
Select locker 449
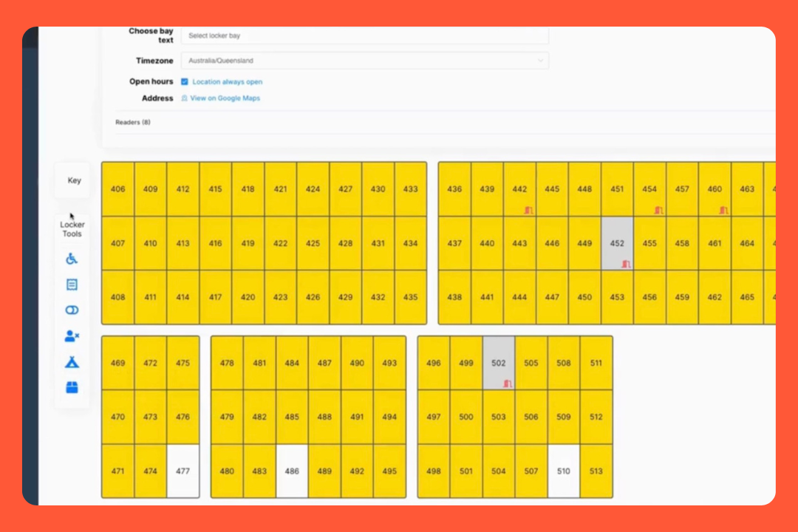(584, 243)
